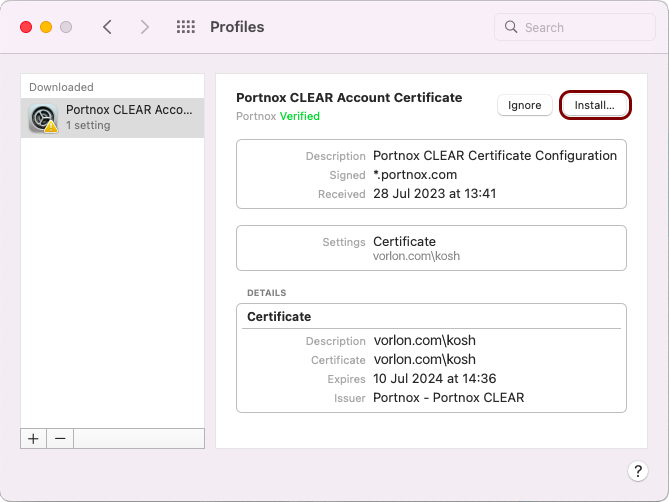Click the forward chevron arrow
This screenshot has width=669, height=502.
pos(145,27)
